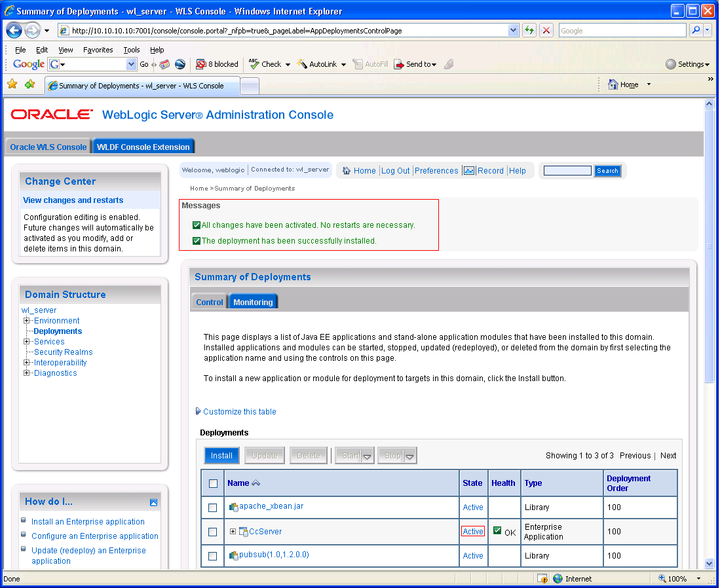This screenshot has width=720, height=588.
Task: Check the CcServer row checkbox
Action: [213, 532]
